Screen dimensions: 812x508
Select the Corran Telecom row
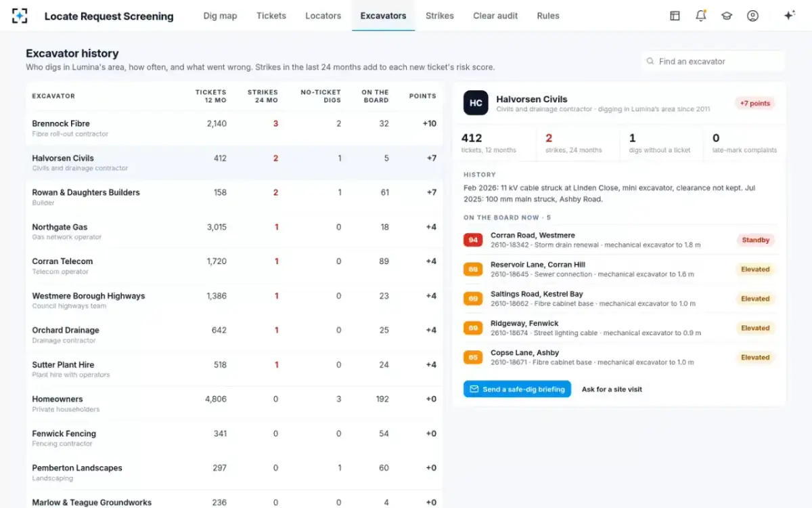pyautogui.click(x=234, y=266)
